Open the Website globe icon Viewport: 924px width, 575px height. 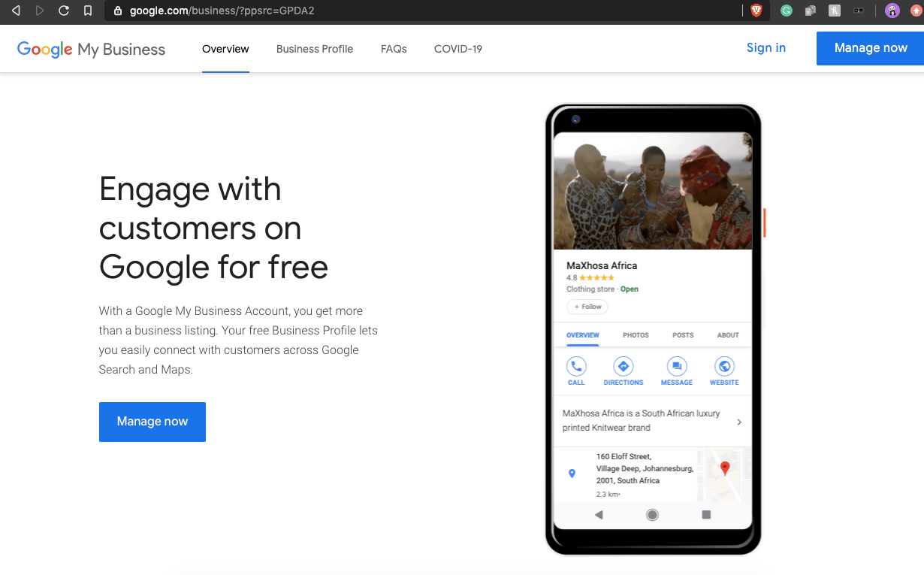724,367
